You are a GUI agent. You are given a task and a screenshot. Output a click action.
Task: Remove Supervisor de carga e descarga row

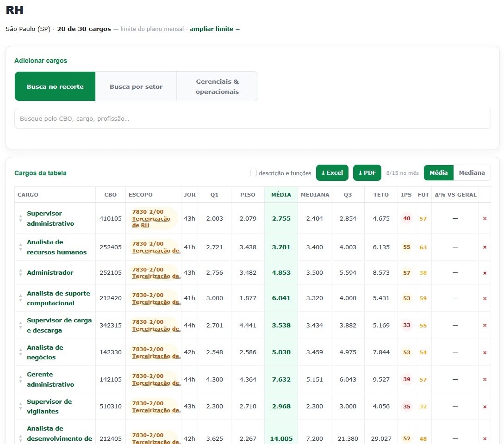click(x=485, y=325)
